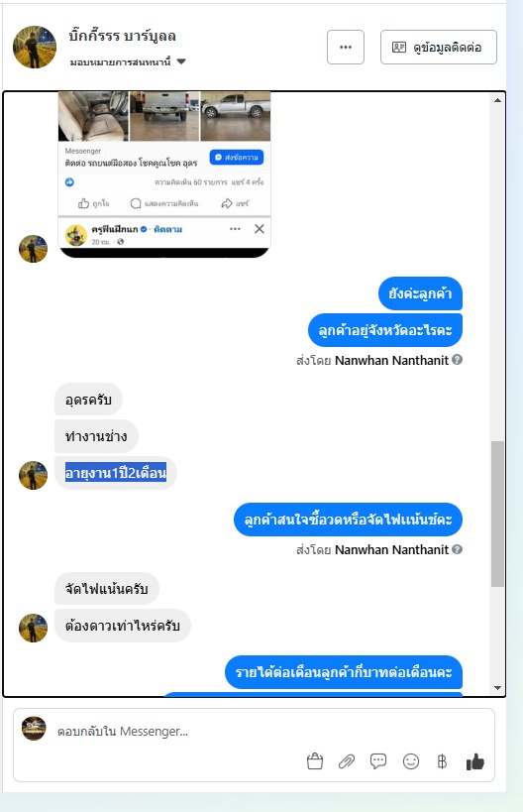
Task: Open the emoji smiley picker
Action: (411, 761)
